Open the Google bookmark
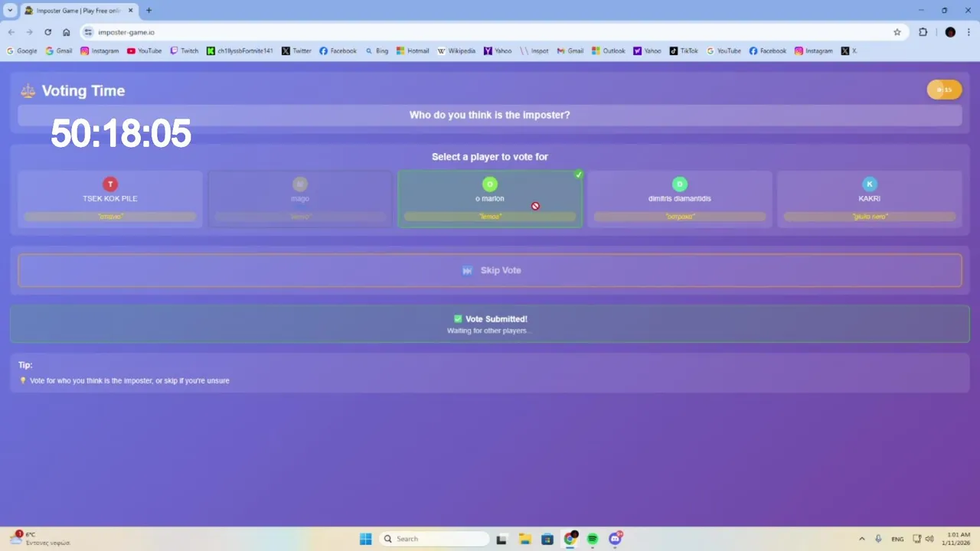The width and height of the screenshot is (980, 551). click(x=21, y=51)
